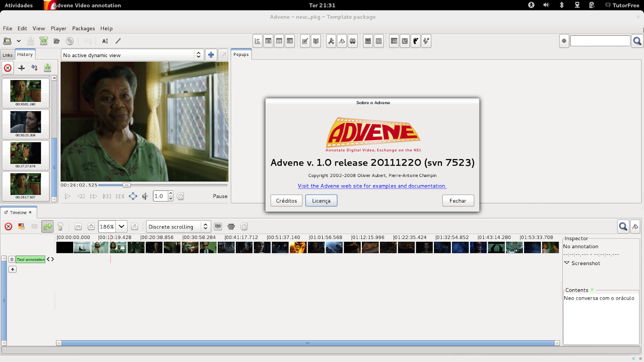Screen dimensions: 644x362
Task: Open the Packages menu
Action: coord(83,29)
